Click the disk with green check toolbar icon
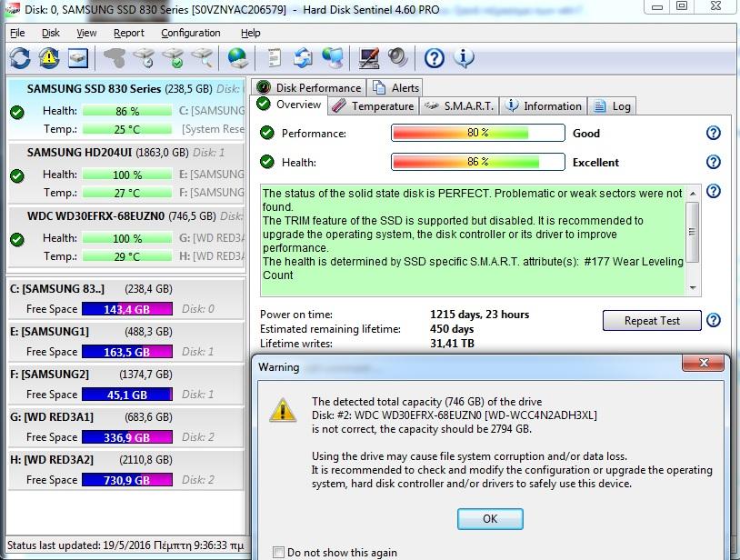 [173, 58]
